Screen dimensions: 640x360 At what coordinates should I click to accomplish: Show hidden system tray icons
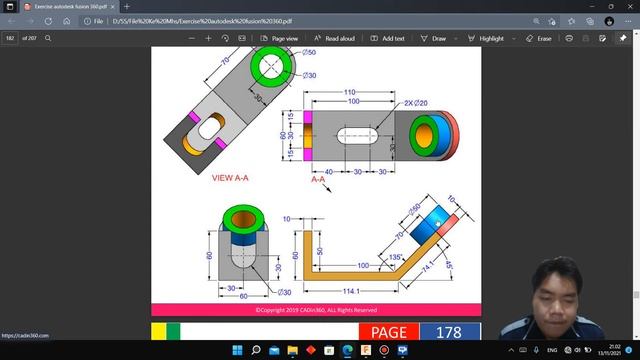click(511, 350)
